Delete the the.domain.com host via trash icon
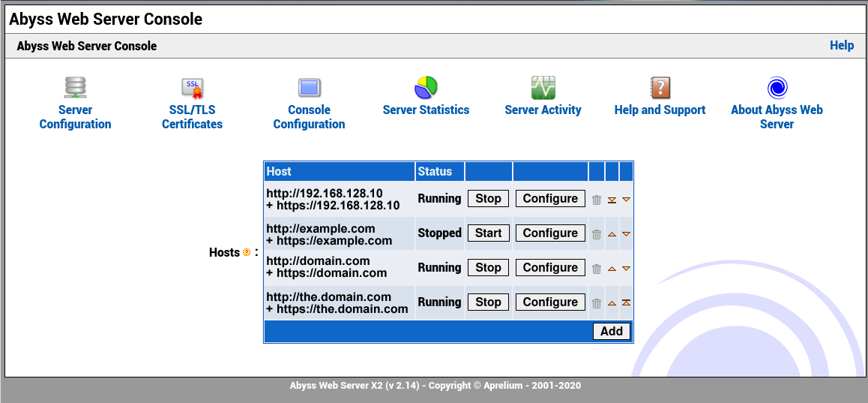 (x=596, y=303)
